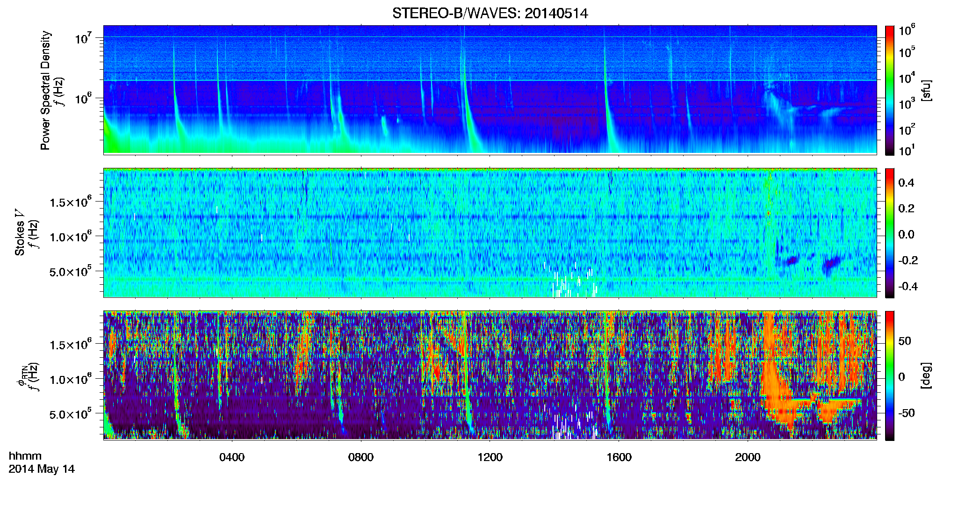Select the 2014 May 14 date label

click(42, 469)
